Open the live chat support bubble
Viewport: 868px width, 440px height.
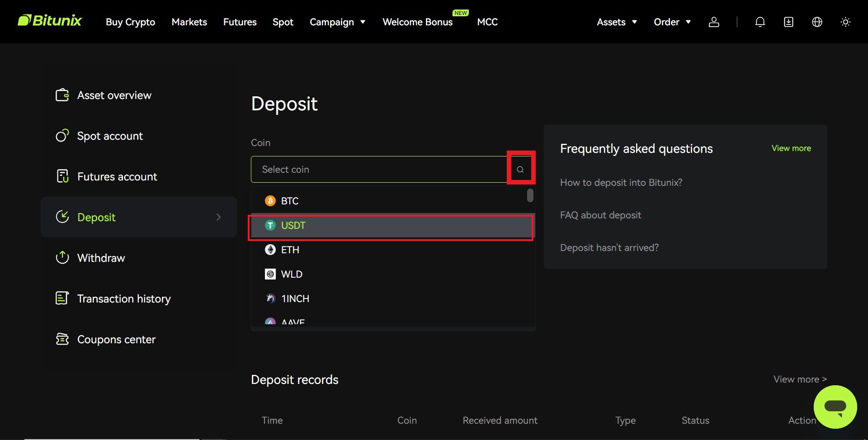(835, 407)
